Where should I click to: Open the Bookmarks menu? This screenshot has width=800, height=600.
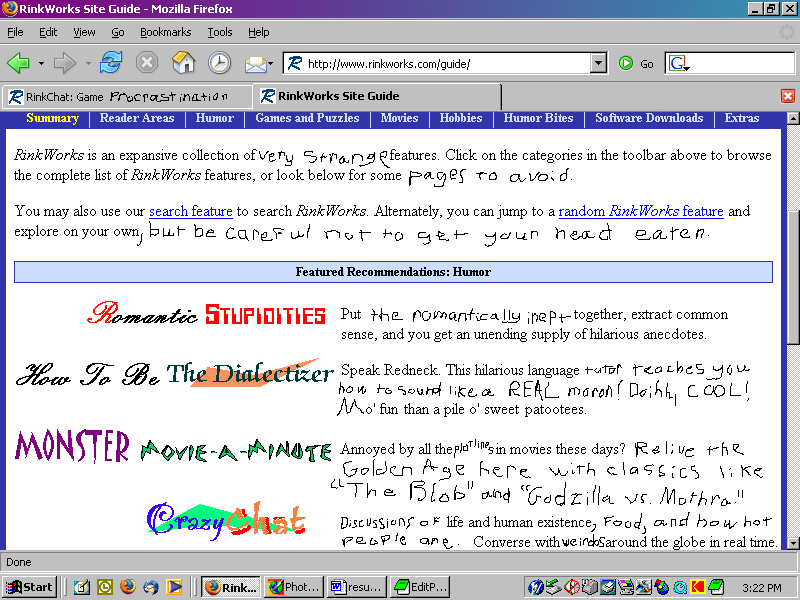tap(166, 32)
